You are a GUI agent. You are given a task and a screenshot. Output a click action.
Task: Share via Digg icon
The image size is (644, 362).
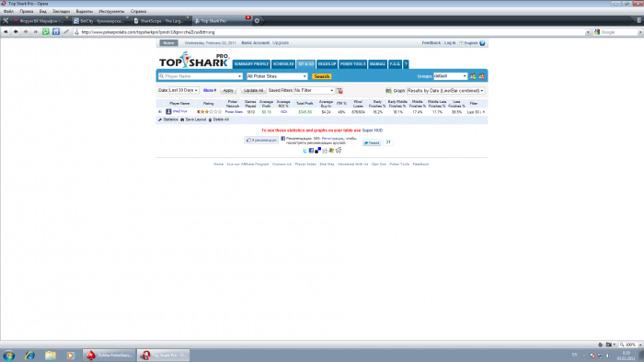click(325, 151)
